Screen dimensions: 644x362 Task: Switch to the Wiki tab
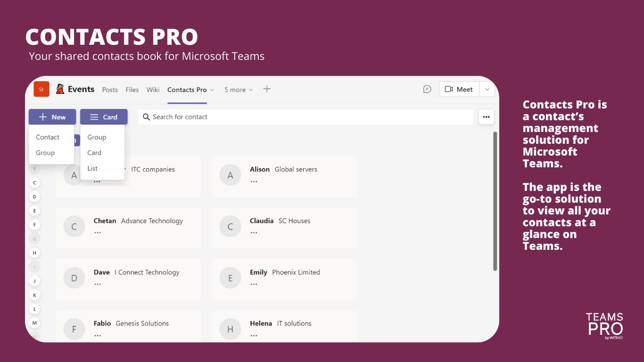click(x=153, y=90)
